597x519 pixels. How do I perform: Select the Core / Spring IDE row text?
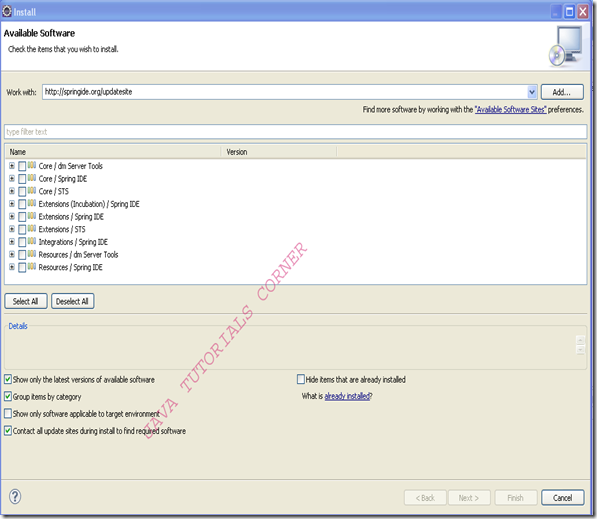(63, 179)
